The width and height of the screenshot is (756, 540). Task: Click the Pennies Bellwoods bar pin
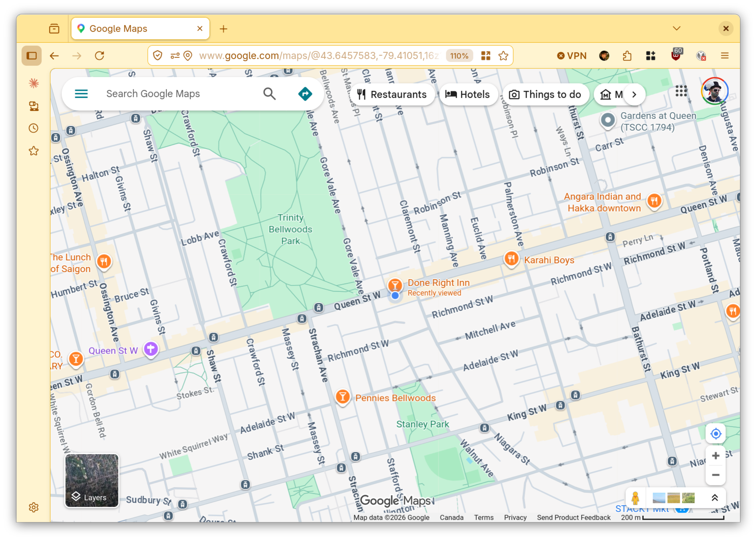(x=343, y=397)
